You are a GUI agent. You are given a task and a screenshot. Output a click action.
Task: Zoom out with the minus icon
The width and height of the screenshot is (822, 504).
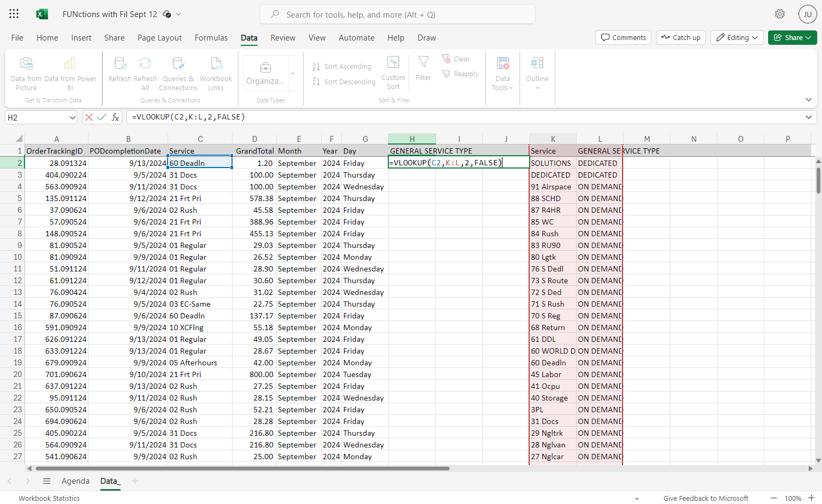coord(774,498)
